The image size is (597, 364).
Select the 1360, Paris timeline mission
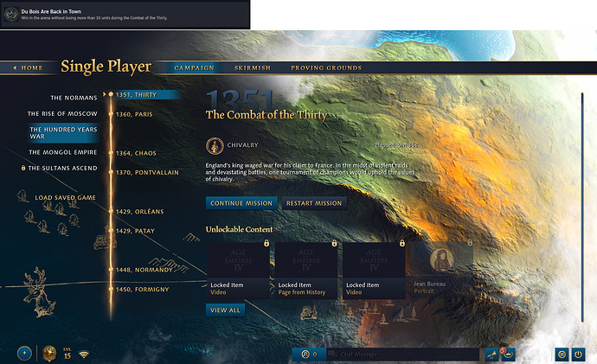136,114
